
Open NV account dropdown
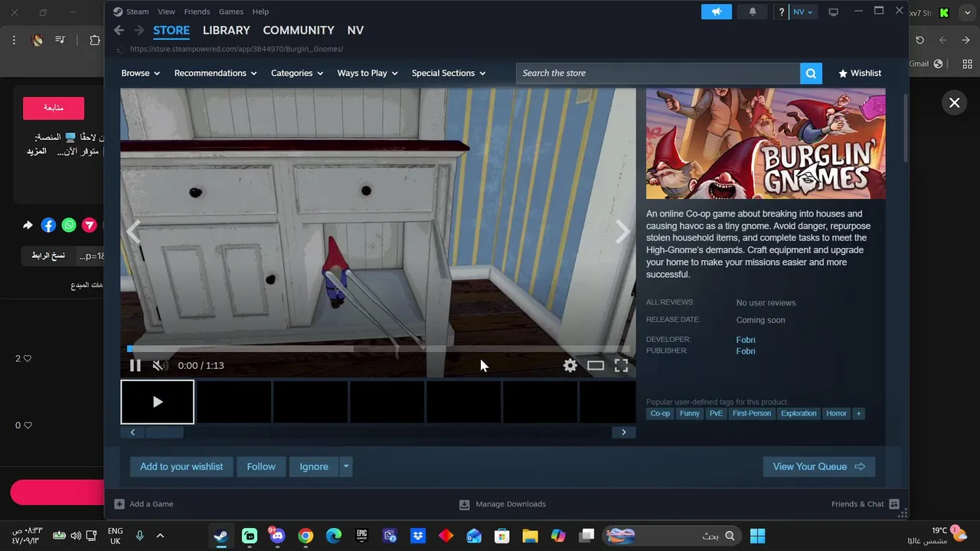click(x=803, y=11)
